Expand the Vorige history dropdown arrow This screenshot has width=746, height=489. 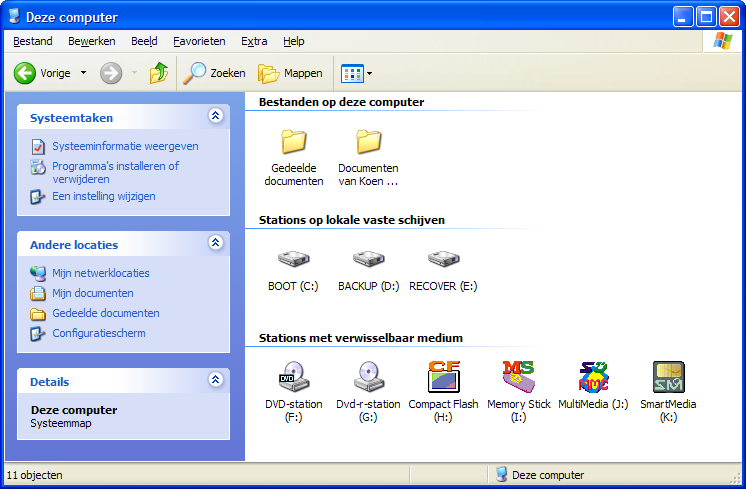click(83, 73)
